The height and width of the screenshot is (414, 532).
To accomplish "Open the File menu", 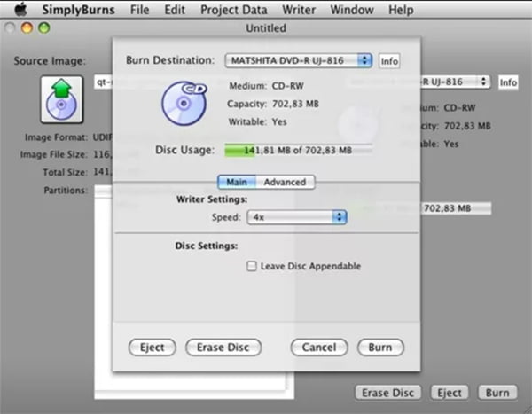I will pyautogui.click(x=139, y=10).
